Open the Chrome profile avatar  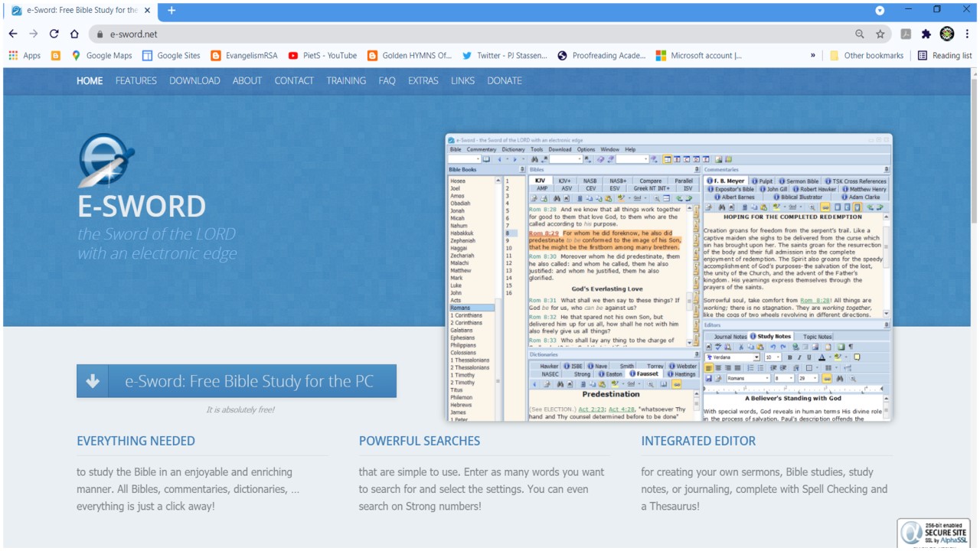pyautogui.click(x=947, y=34)
